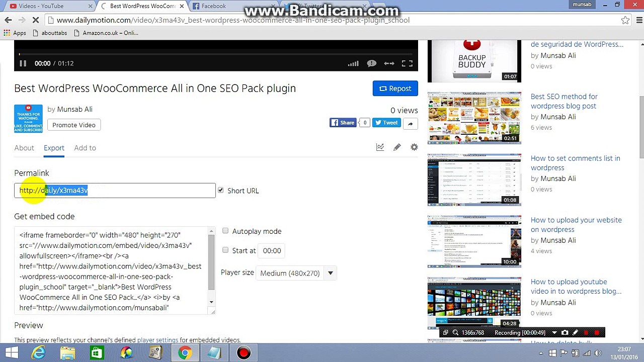Image resolution: width=644 pixels, height=362 pixels.
Task: Click inside the embed code textarea
Action: coord(115,271)
